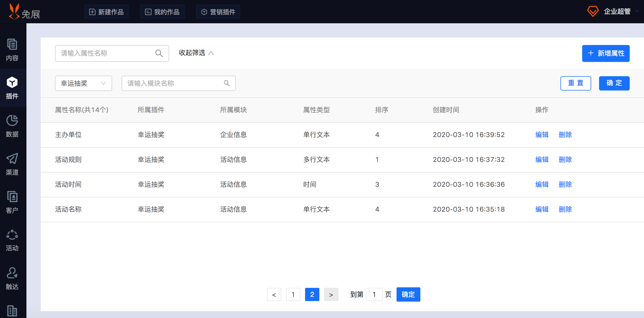
Task: Focus the 请输入模块名称 input field
Action: tap(179, 83)
